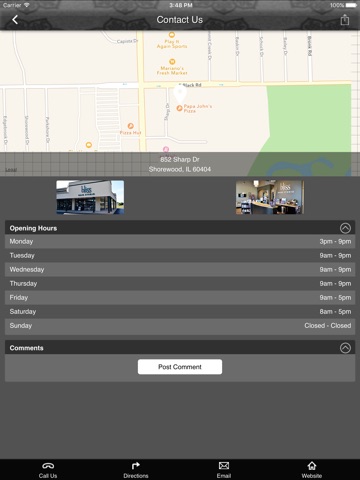Tap the battery indicator in status bar
The image size is (360, 480).
[x=351, y=5]
